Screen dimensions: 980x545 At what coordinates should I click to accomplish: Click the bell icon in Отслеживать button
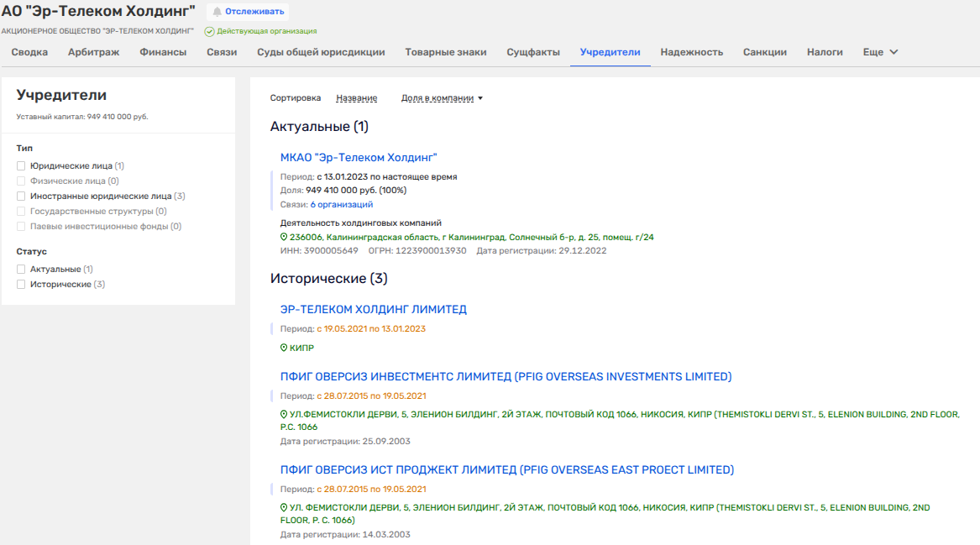coord(217,12)
